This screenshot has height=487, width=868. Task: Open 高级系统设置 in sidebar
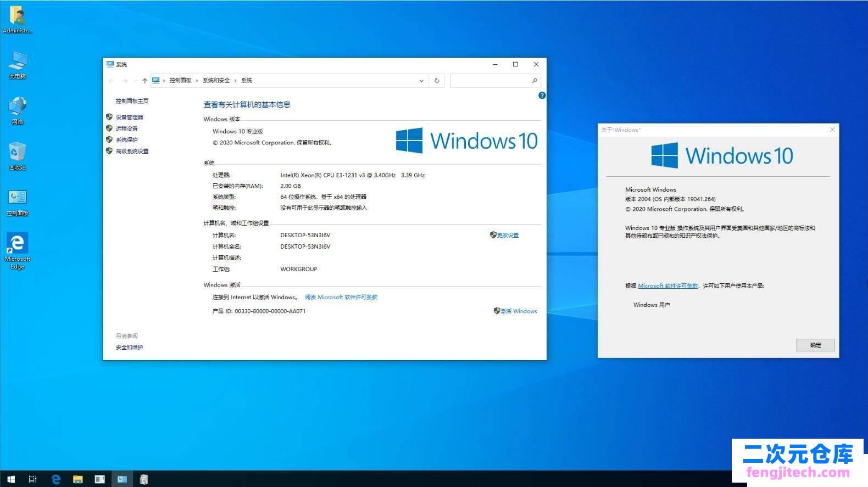point(132,152)
